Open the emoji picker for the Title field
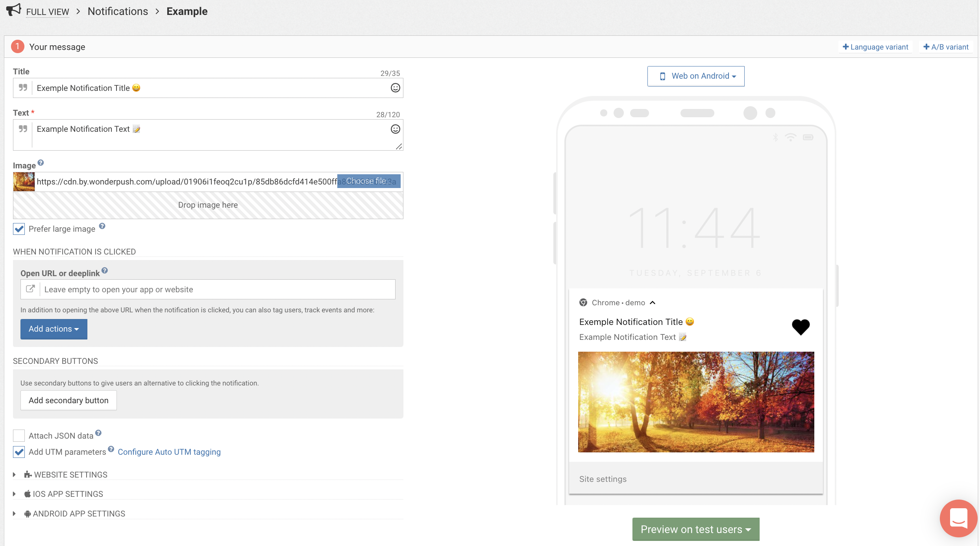Viewport: 980px width, 546px height. [395, 88]
